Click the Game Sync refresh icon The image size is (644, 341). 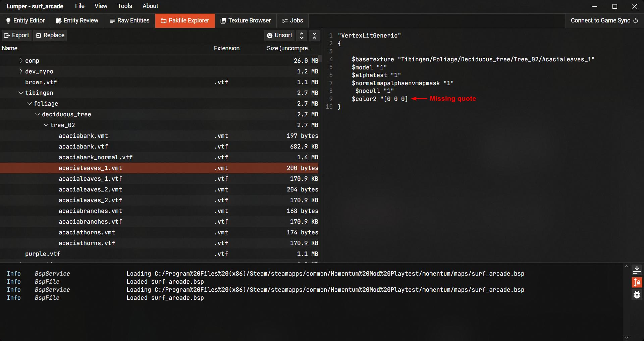click(636, 21)
